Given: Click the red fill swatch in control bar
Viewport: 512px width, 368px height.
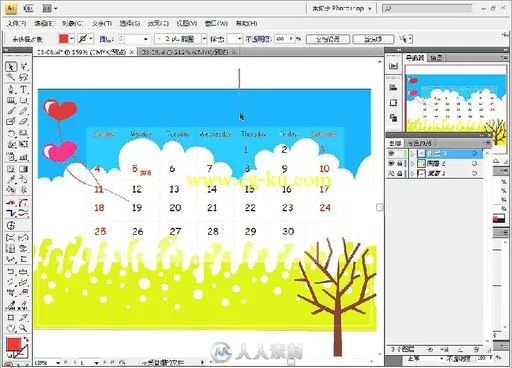Looking at the screenshot, I should [63, 39].
